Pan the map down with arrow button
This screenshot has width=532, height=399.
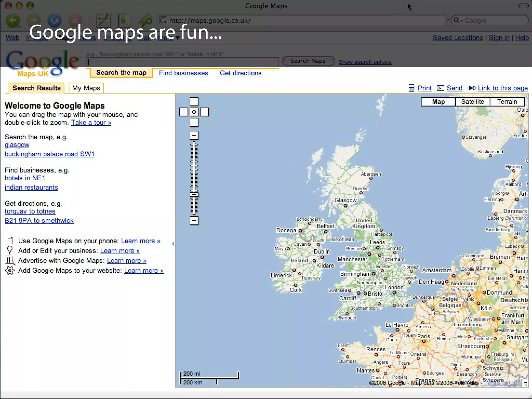click(194, 122)
